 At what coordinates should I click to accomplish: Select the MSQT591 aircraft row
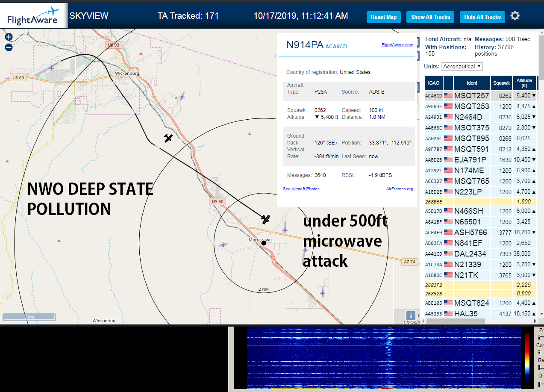click(x=481, y=149)
